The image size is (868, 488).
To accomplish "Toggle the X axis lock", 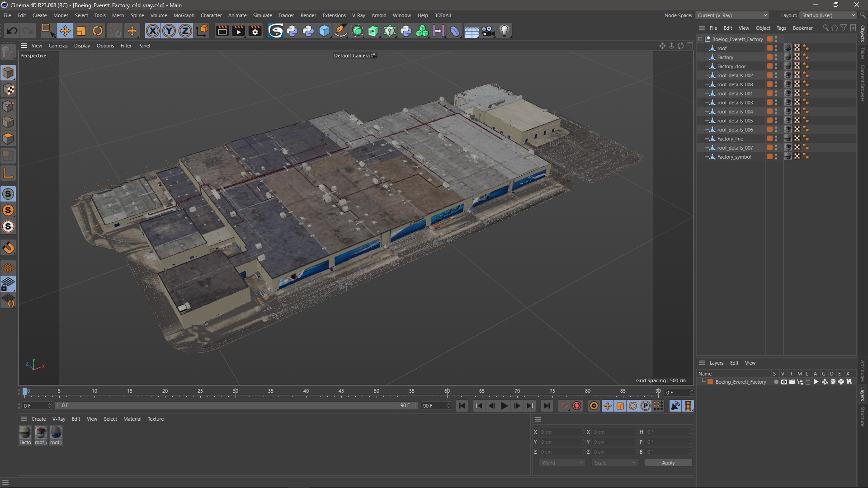I will tap(153, 31).
